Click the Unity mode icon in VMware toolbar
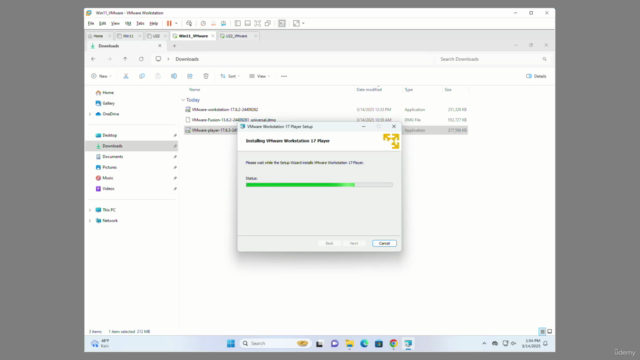This screenshot has width=640, height=360. [268, 23]
